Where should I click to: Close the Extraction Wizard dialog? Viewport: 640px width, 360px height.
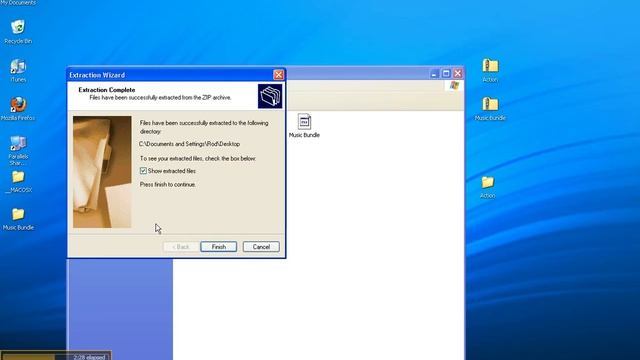(x=278, y=75)
